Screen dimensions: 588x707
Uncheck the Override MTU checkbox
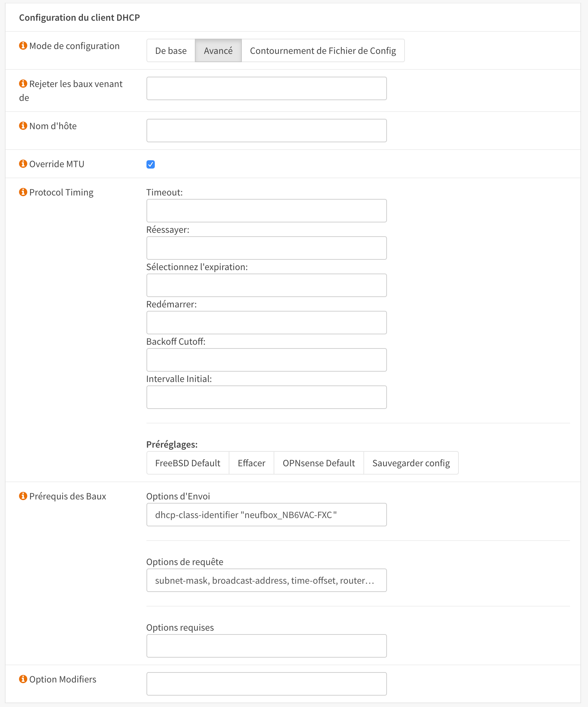151,164
